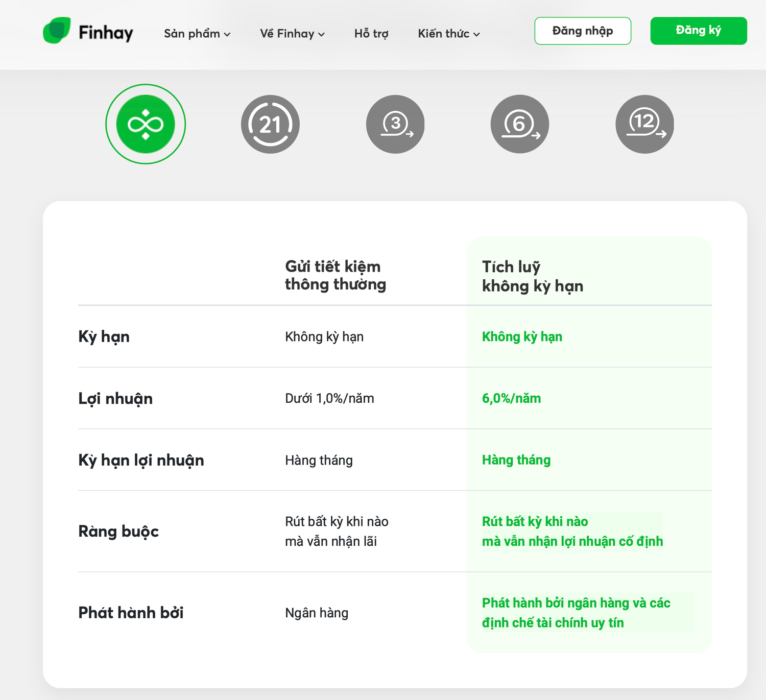Click the green Hàng tháng text
The width and height of the screenshot is (766, 700).
pyautogui.click(x=516, y=461)
